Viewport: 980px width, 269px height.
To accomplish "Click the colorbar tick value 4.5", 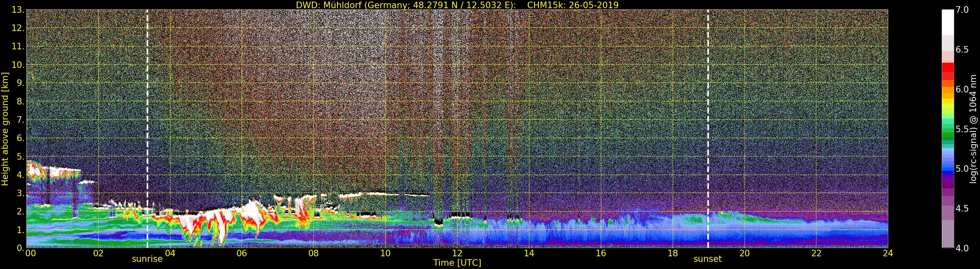I will pos(962,209).
